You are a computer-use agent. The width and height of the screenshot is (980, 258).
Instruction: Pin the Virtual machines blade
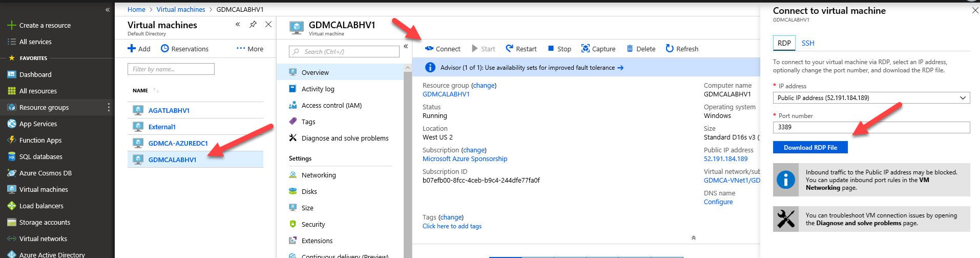point(253,24)
